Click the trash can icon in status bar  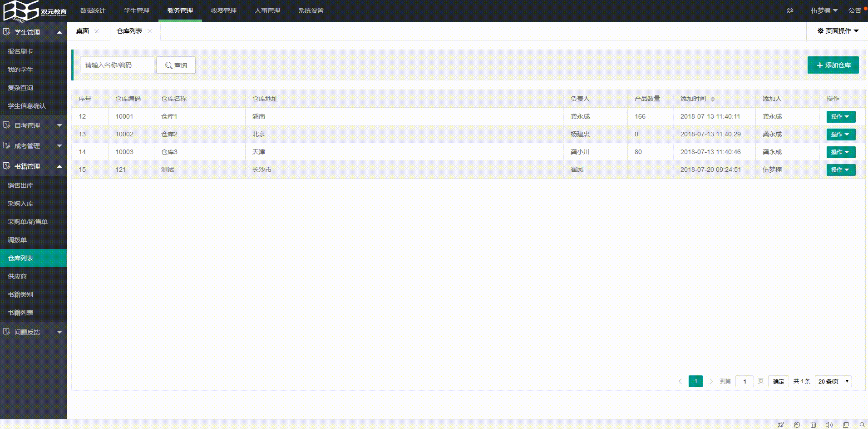point(813,424)
